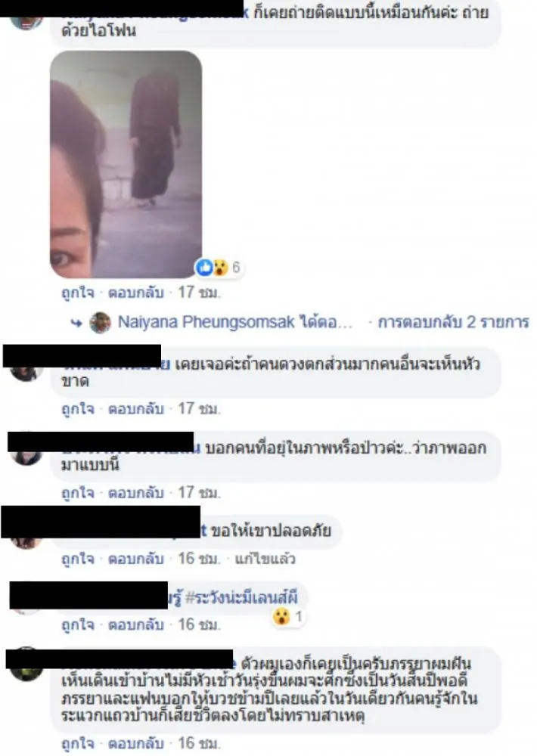Open the #ระวังน่ะมีเลนส์ผี hashtag
The height and width of the screenshot is (756, 537).
click(242, 598)
